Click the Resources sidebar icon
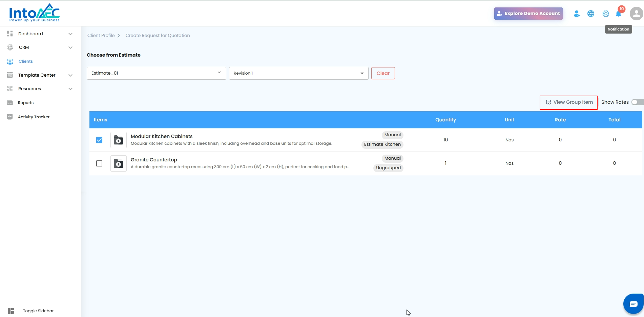This screenshot has width=644, height=317. [x=10, y=89]
